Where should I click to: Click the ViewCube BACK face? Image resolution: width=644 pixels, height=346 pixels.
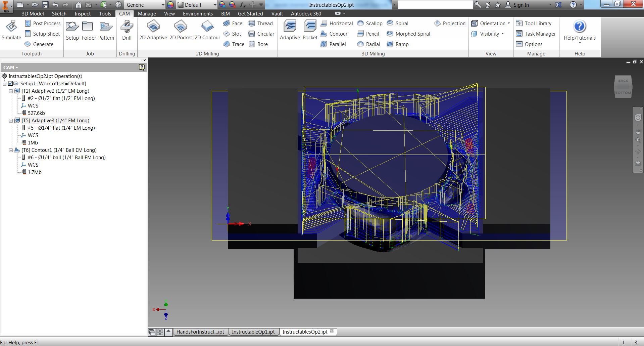(623, 81)
